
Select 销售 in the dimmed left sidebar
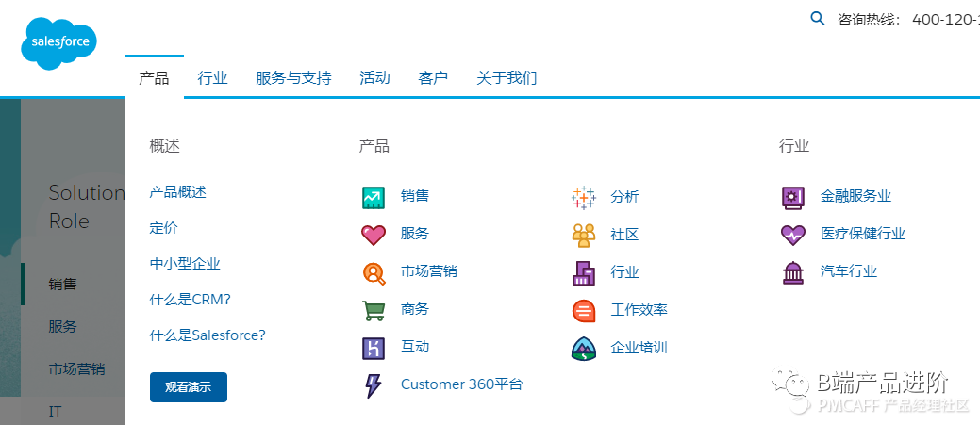[x=63, y=285]
